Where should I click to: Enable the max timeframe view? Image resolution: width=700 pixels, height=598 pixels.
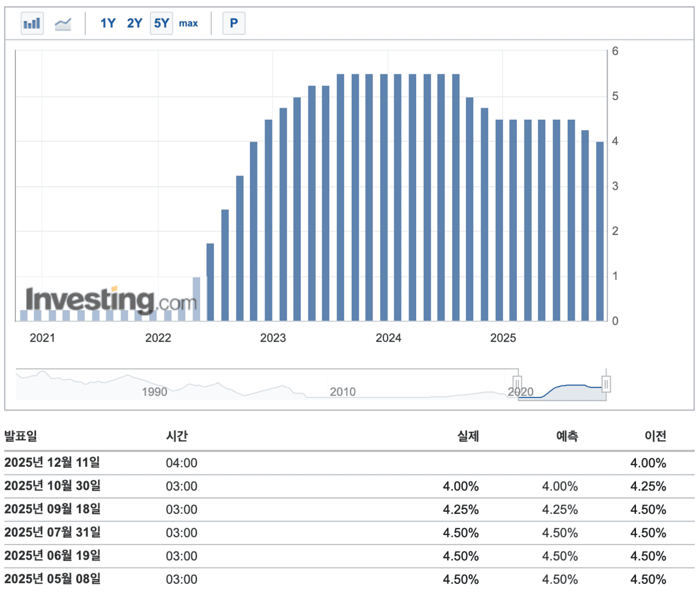[x=188, y=23]
